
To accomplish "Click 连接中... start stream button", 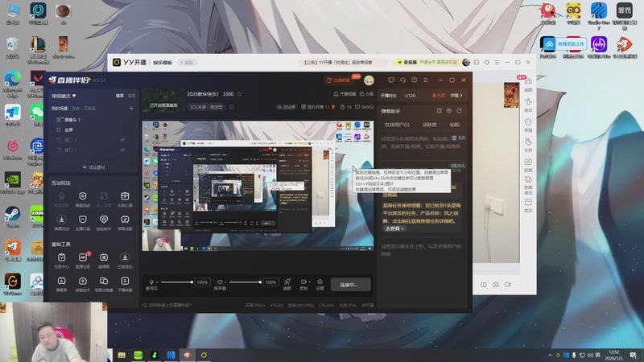I will 349,285.
